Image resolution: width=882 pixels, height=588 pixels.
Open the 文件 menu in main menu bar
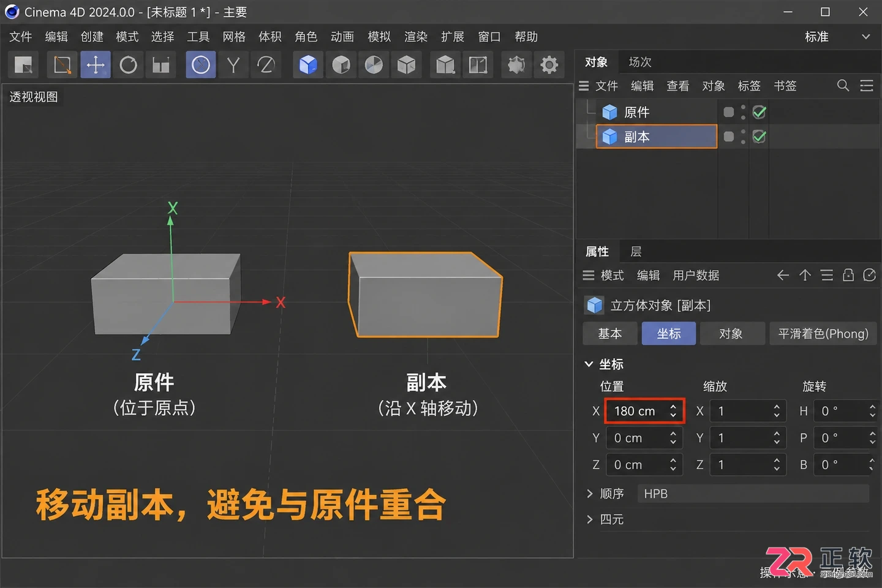pyautogui.click(x=21, y=37)
